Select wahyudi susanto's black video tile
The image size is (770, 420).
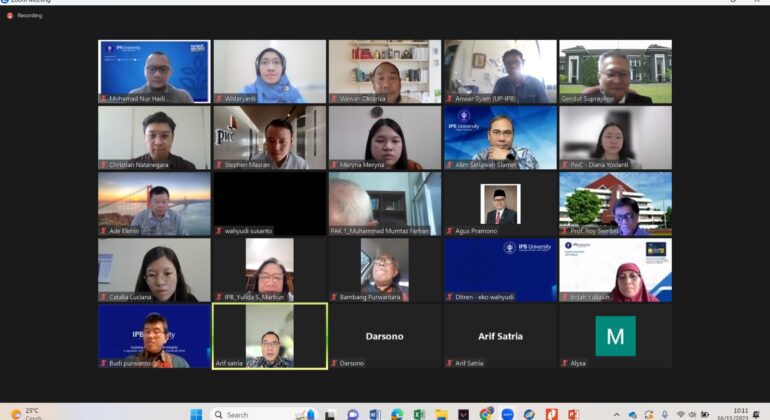tap(270, 204)
